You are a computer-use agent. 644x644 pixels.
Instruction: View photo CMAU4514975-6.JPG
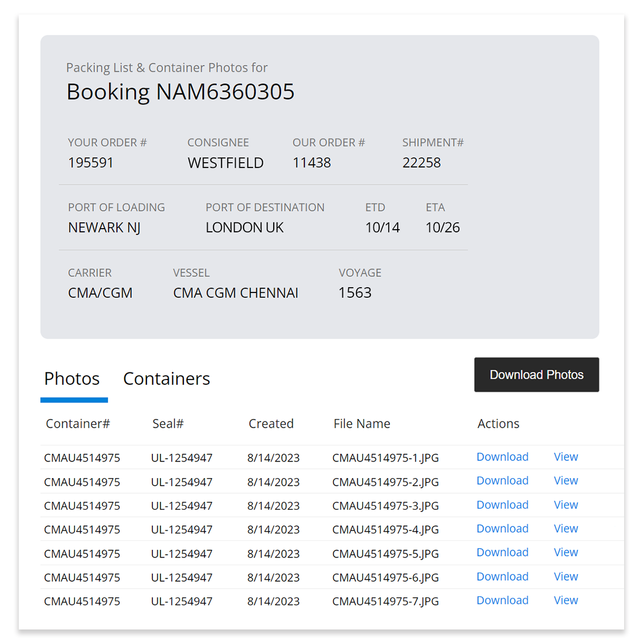point(565,576)
